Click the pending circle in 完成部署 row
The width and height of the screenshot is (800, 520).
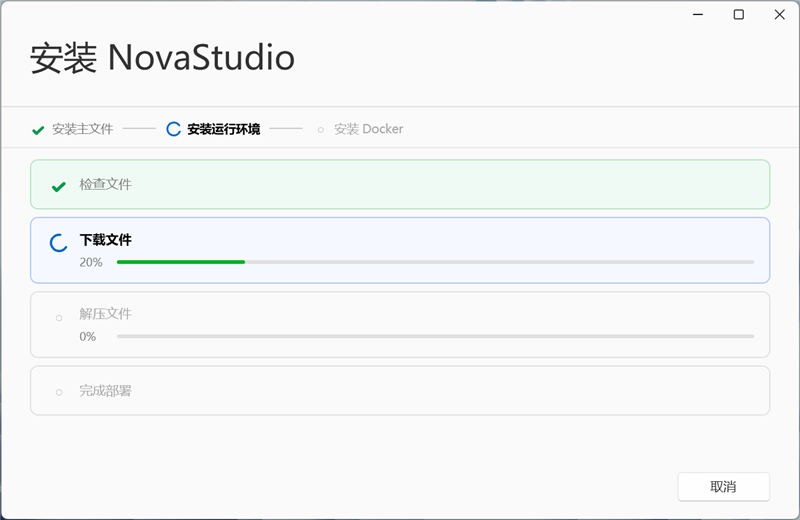point(59,392)
